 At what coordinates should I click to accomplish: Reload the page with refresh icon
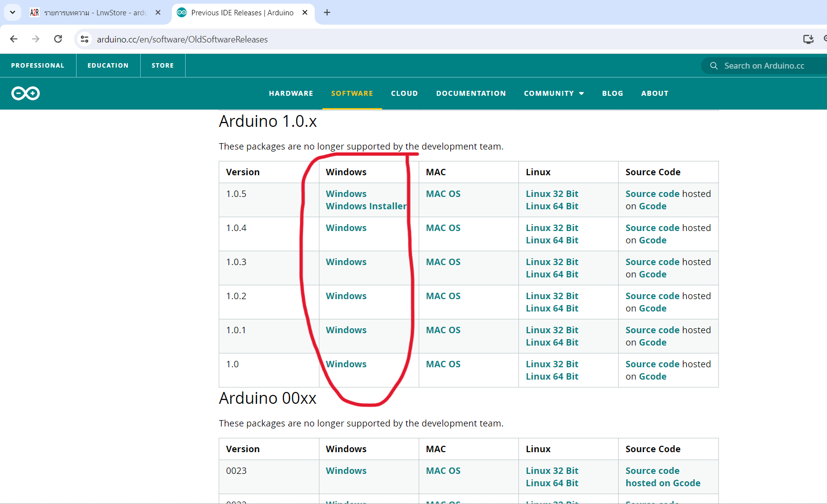pyautogui.click(x=58, y=39)
